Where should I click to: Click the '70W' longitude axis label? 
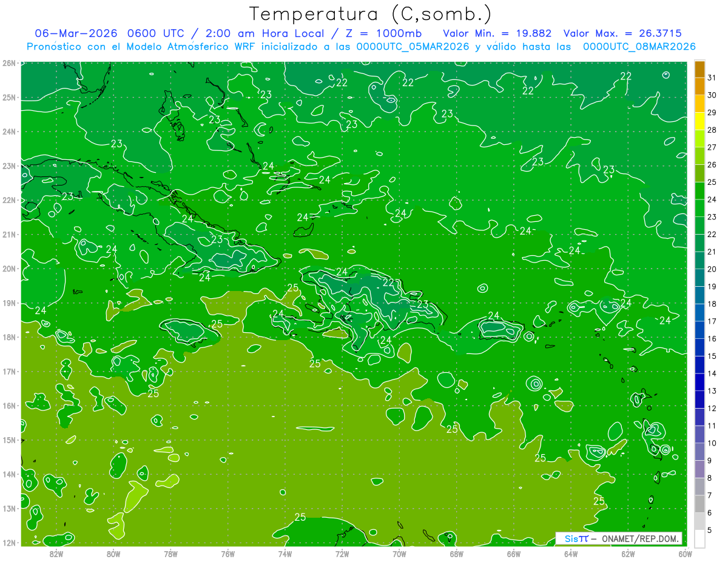pos(399,554)
